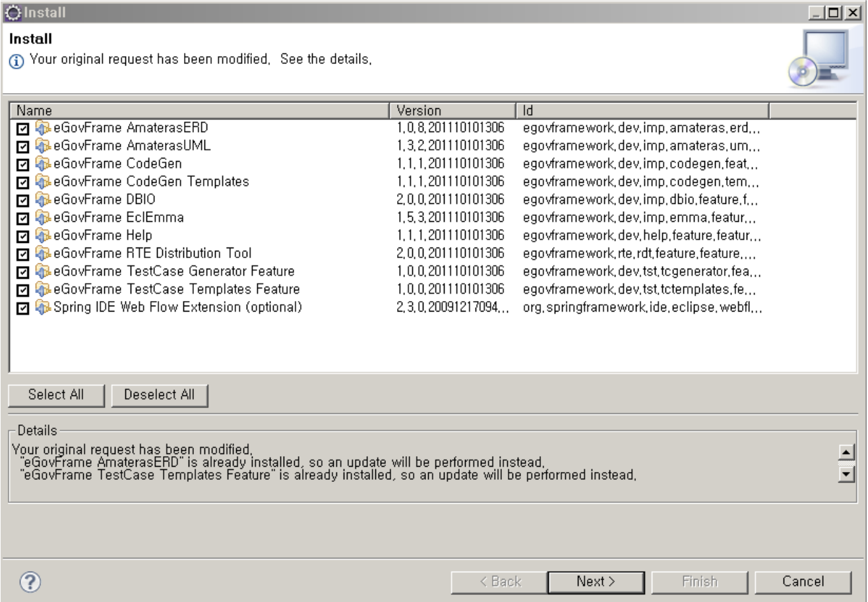The image size is (868, 602).
Task: Click the Version column header
Action: (452, 110)
